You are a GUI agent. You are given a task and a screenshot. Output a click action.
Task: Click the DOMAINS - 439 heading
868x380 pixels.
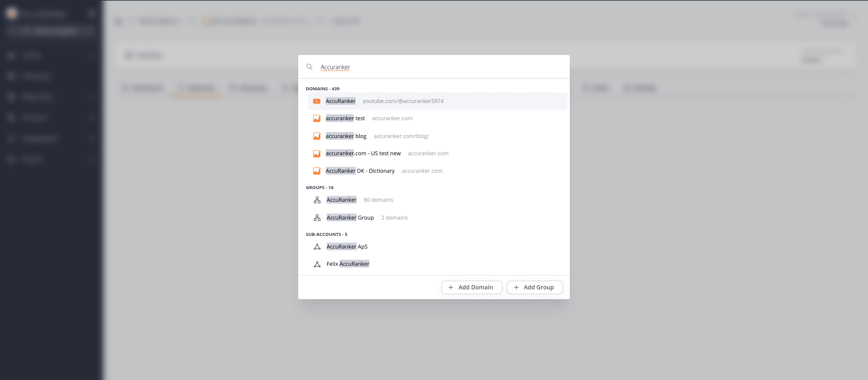pyautogui.click(x=322, y=89)
